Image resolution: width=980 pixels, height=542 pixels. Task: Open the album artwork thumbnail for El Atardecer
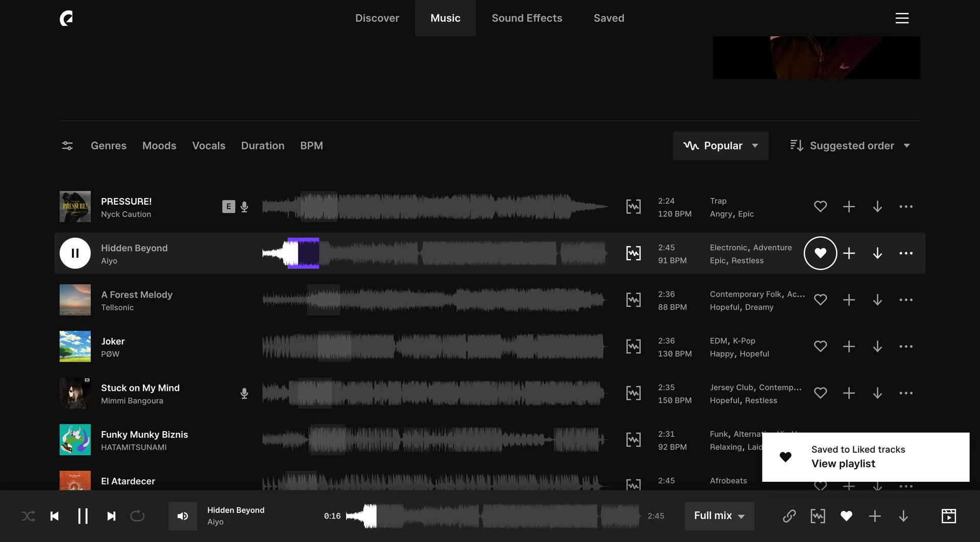(75, 481)
